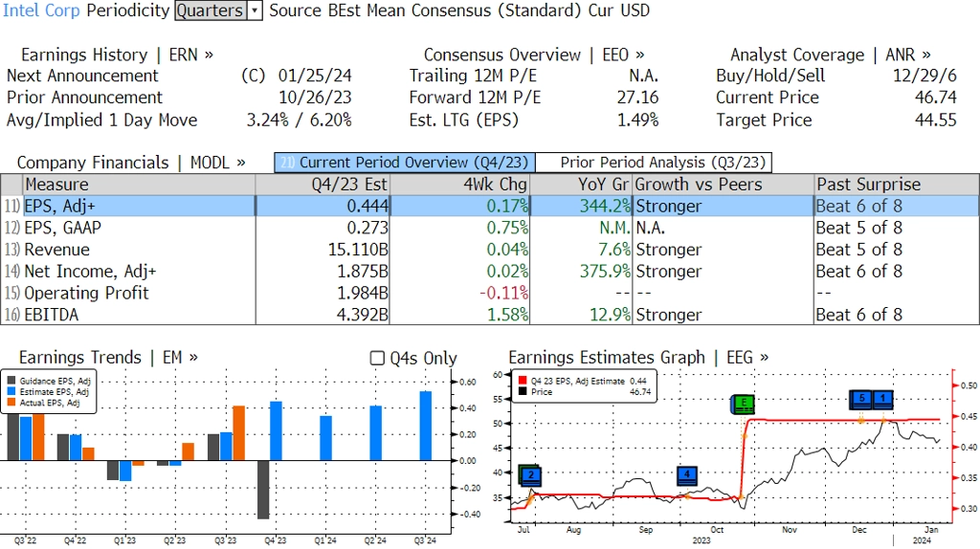Click the blue marker labeled 4
The width and height of the screenshot is (980, 549).
[x=687, y=474]
